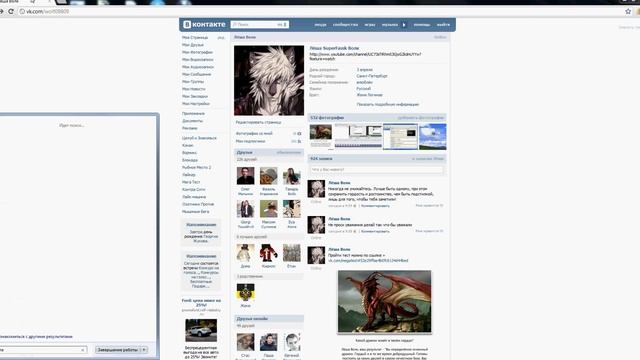Open the 'помощь' header menu item
640x360 pixels.
(x=422, y=24)
